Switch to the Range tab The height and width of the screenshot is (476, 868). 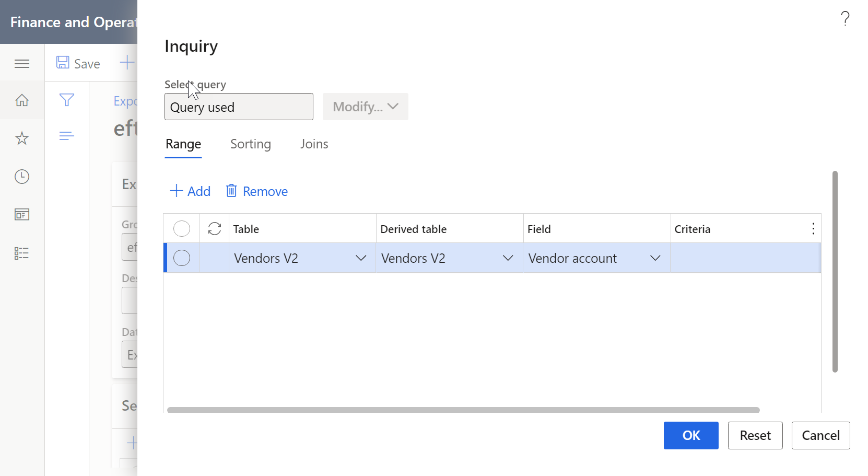(x=183, y=144)
